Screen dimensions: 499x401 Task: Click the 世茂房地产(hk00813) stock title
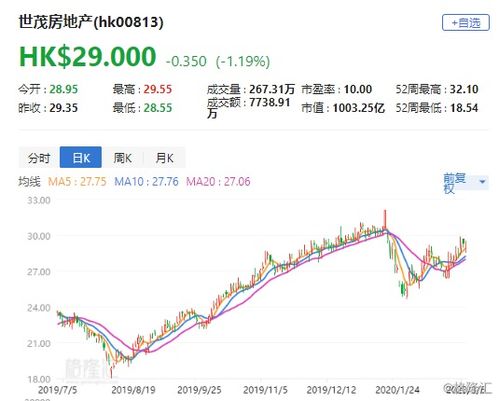coord(91,22)
